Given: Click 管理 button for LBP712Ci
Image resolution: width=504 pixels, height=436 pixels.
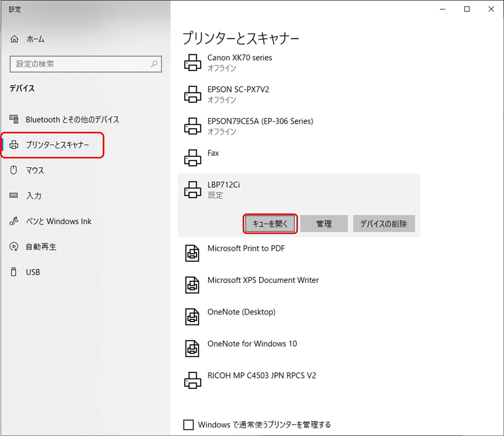Looking at the screenshot, I should pos(324,224).
